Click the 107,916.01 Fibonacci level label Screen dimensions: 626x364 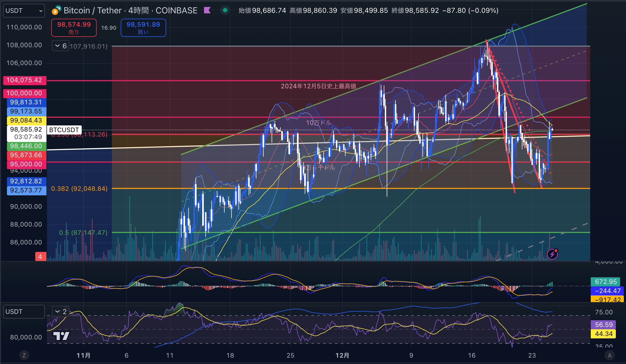89,46
